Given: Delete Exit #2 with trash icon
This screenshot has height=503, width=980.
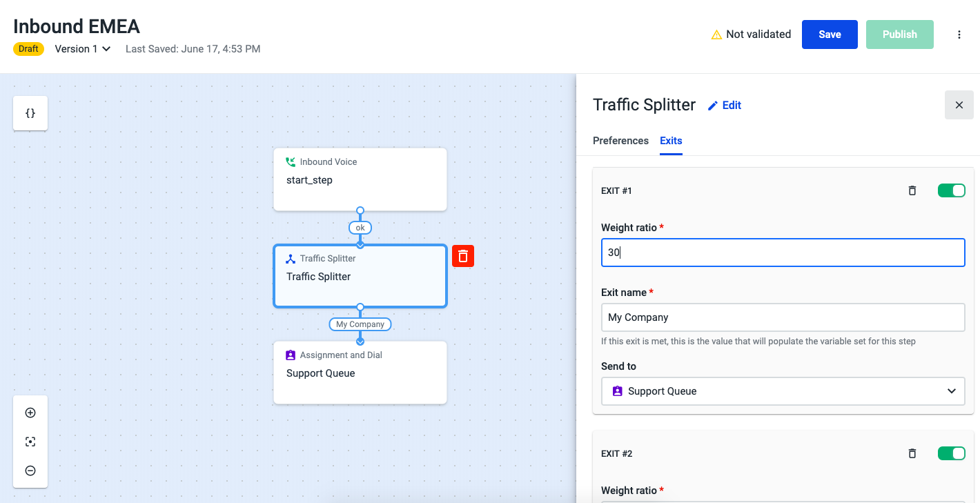Looking at the screenshot, I should (912, 453).
